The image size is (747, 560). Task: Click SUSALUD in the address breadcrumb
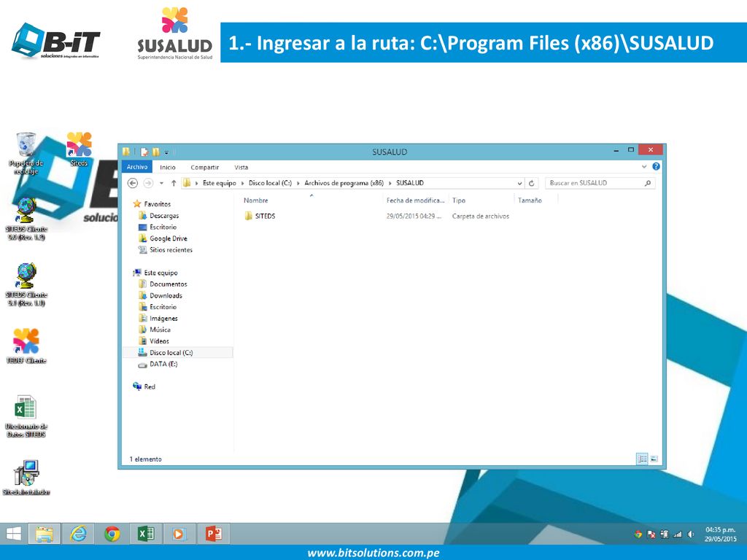pyautogui.click(x=410, y=183)
